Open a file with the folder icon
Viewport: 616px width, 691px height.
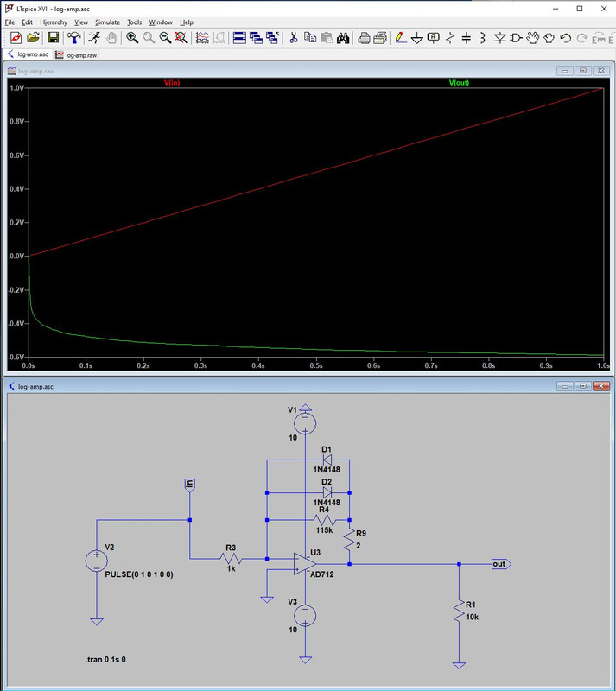click(33, 38)
